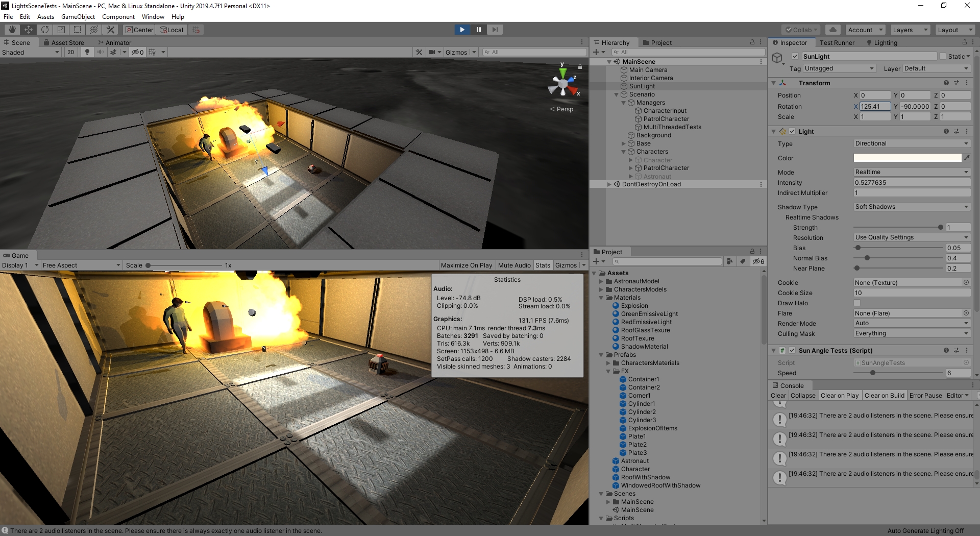The height and width of the screenshot is (536, 980).
Task: Enable Draw Halo checkbox
Action: [857, 303]
